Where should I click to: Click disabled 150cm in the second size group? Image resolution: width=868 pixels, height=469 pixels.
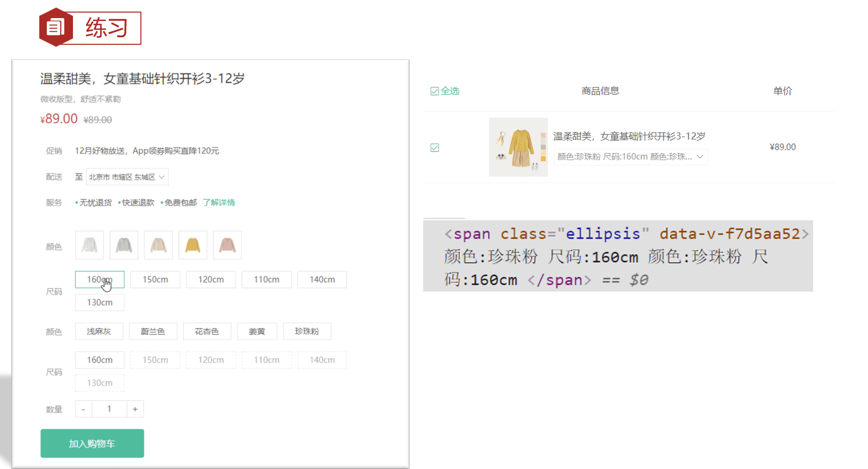coord(155,360)
